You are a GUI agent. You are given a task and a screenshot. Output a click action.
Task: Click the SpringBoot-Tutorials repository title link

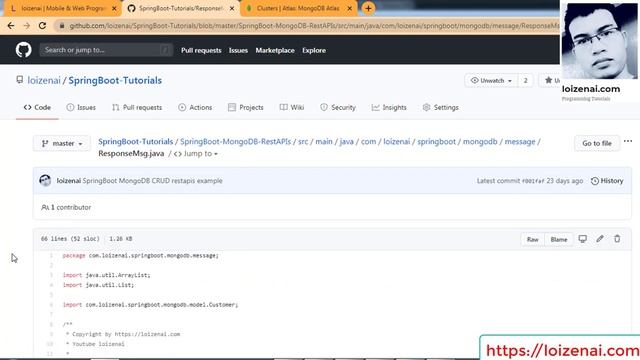[115, 80]
